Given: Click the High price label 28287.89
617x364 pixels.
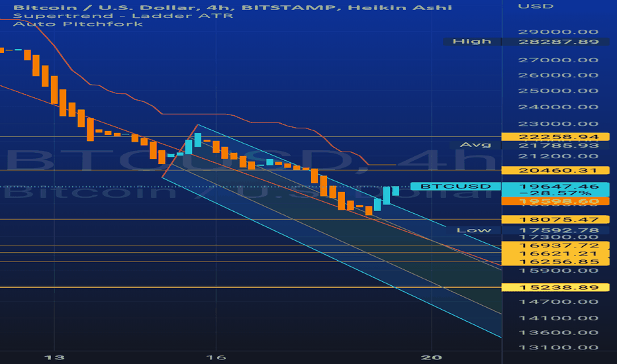Looking at the screenshot, I should pyautogui.click(x=558, y=42).
